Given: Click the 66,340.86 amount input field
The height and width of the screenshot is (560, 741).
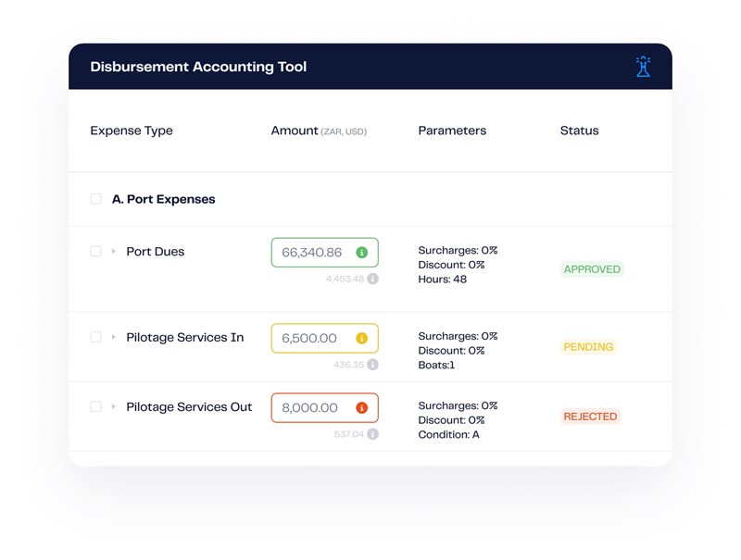Looking at the screenshot, I should (x=312, y=253).
